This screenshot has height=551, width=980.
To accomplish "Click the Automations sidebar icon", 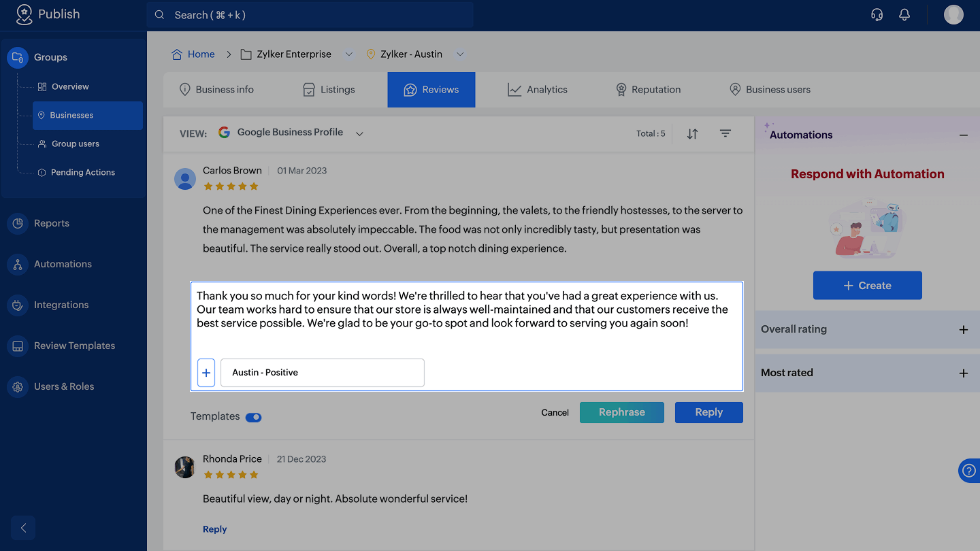I will 18,264.
